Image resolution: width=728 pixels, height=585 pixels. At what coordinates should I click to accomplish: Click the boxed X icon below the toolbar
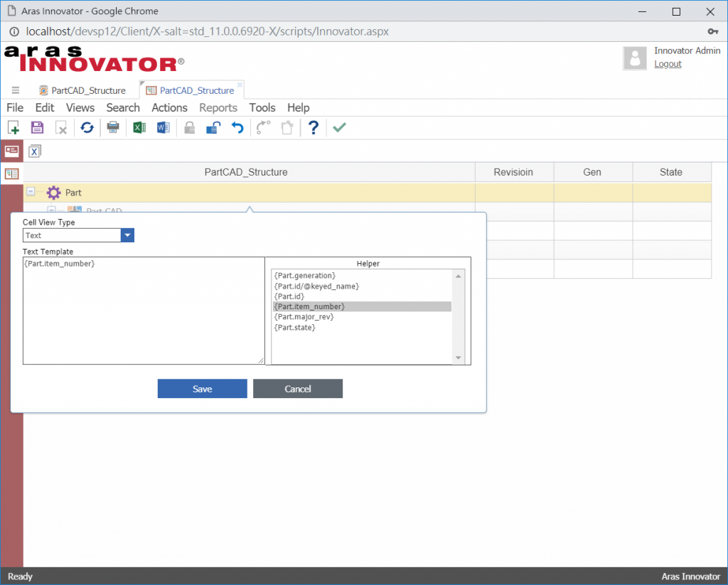pos(34,151)
